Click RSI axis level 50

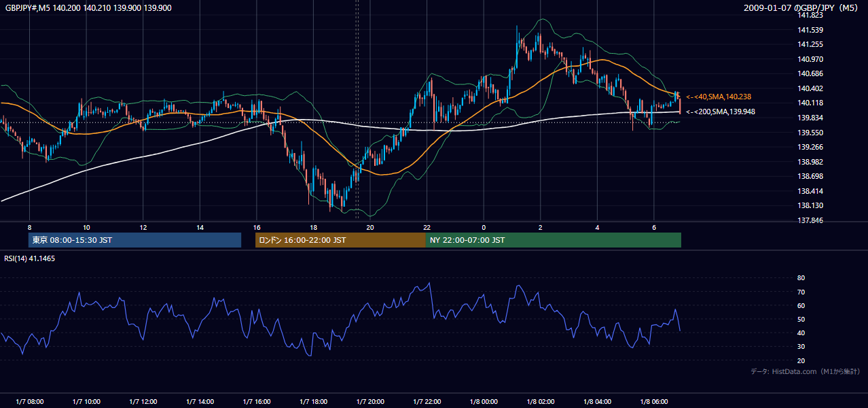(801, 319)
